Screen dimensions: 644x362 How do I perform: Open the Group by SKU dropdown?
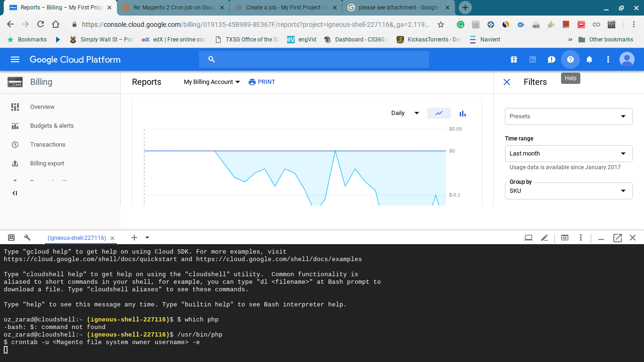[x=568, y=191]
